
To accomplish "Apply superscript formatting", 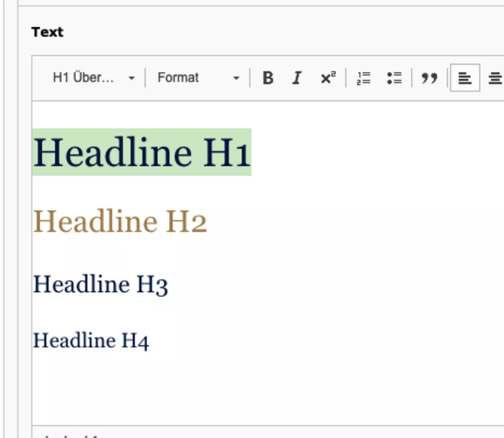I will click(328, 78).
